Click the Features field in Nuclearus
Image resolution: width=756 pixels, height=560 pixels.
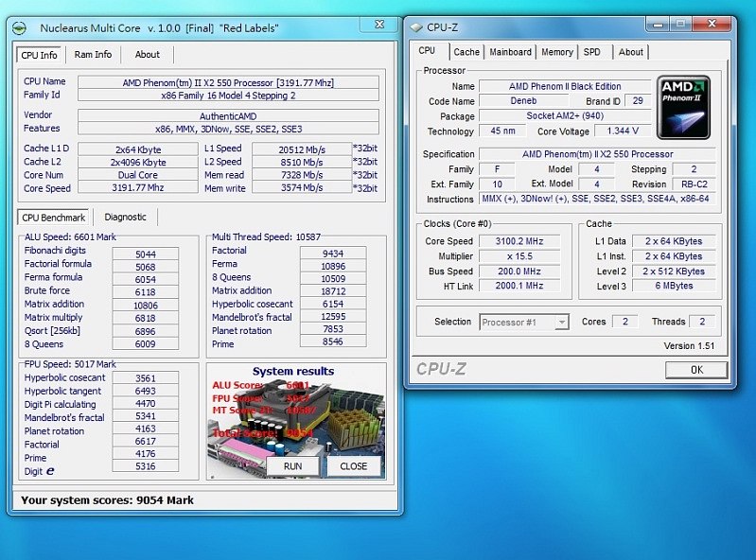tap(228, 129)
